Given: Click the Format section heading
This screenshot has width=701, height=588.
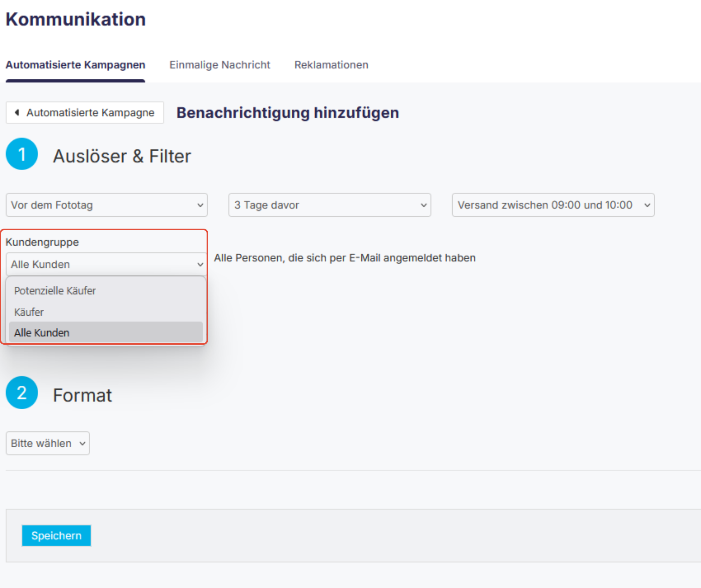Looking at the screenshot, I should point(82,395).
